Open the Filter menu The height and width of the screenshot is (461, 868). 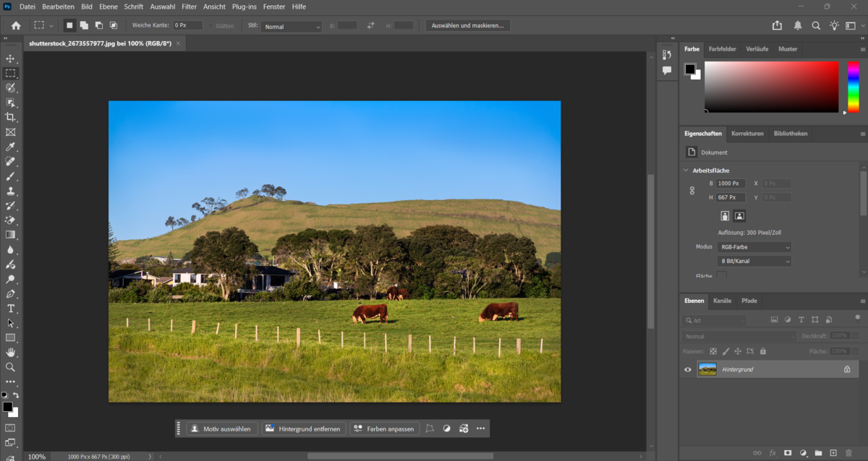pos(189,7)
